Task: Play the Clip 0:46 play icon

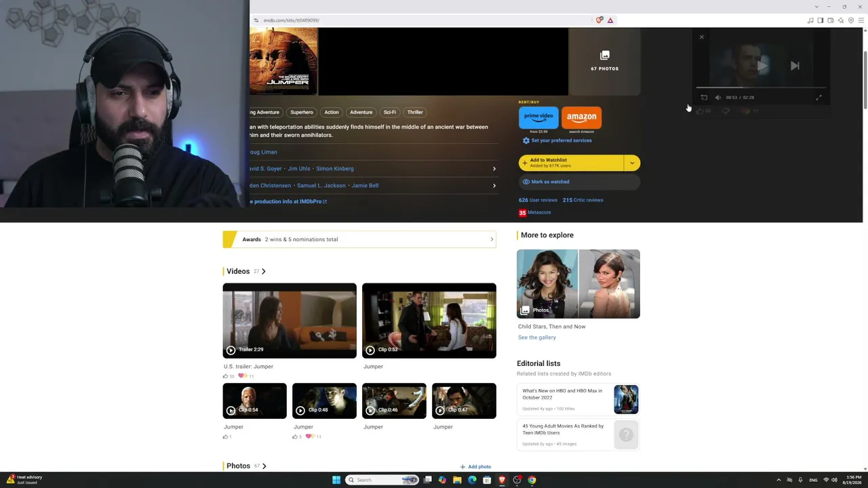Action: [x=370, y=411]
